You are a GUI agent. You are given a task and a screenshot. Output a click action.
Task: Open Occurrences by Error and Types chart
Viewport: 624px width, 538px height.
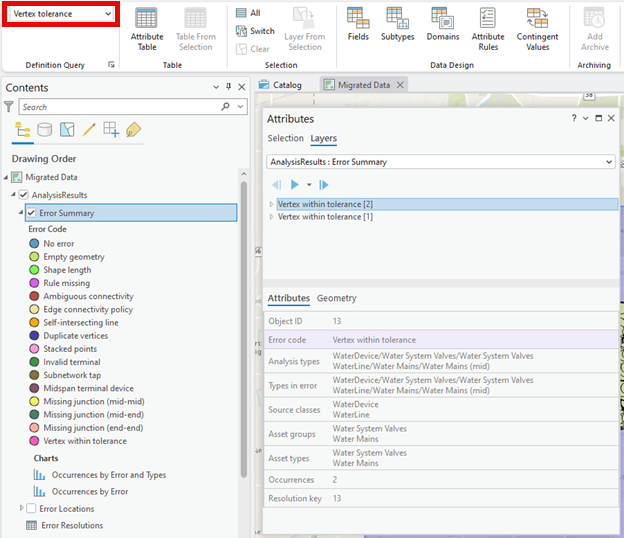click(x=109, y=475)
